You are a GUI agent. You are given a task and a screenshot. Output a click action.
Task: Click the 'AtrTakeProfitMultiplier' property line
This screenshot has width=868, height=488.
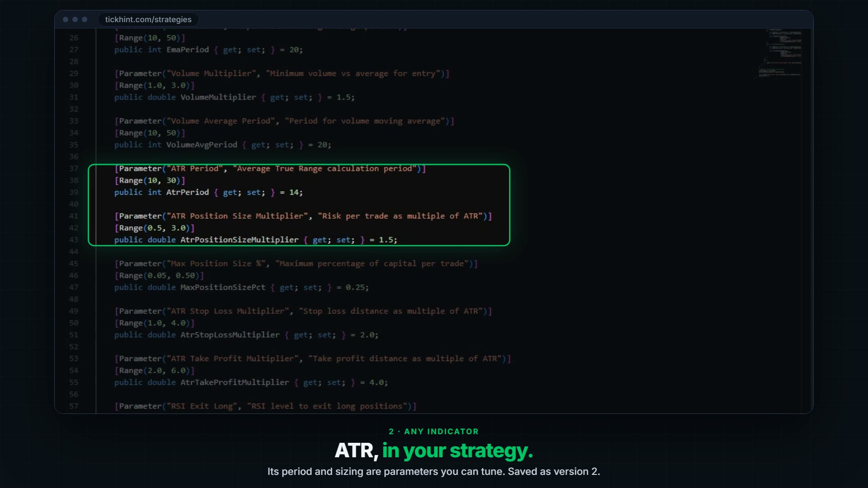pos(251,382)
